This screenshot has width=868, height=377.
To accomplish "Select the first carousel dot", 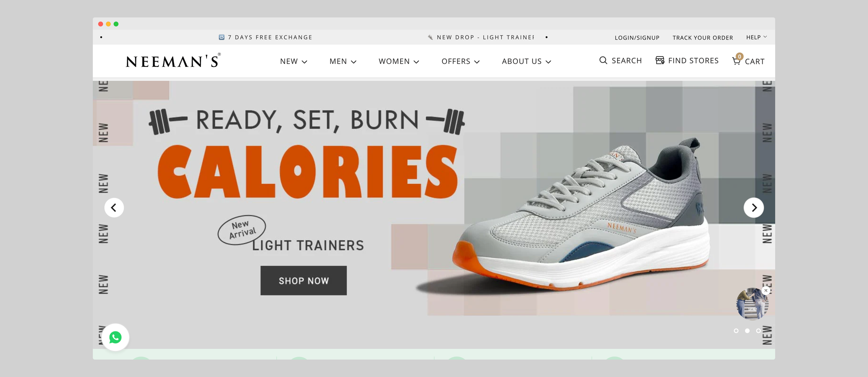I will 736,331.
